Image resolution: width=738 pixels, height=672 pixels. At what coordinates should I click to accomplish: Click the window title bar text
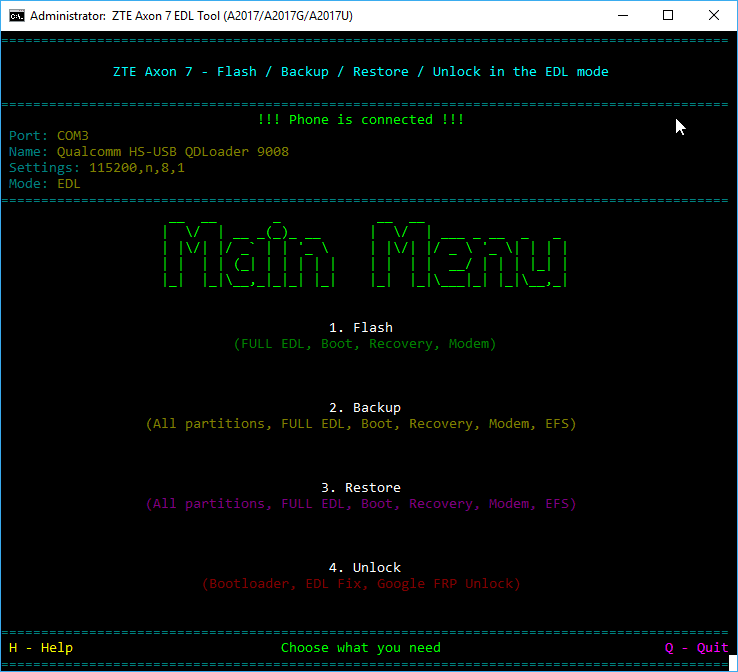pyautogui.click(x=191, y=16)
